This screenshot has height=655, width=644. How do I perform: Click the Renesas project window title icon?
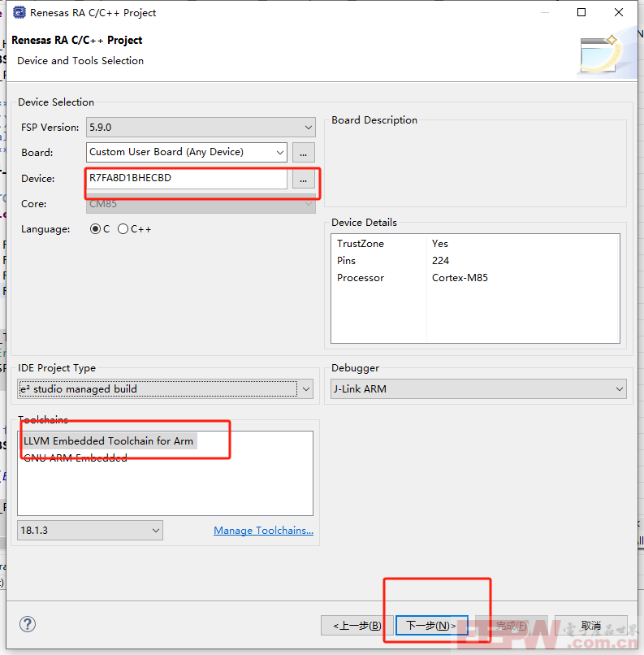pos(19,12)
